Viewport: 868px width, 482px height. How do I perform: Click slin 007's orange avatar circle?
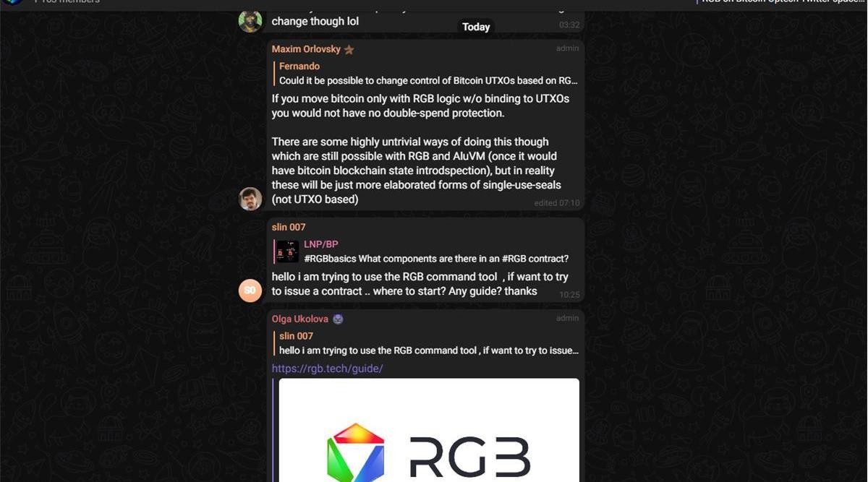[x=250, y=290]
